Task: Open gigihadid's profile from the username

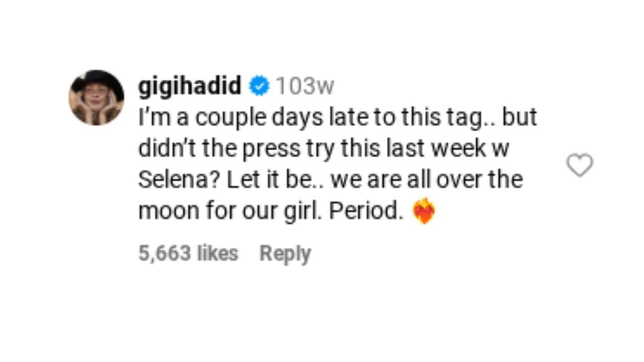Action: pos(189,85)
